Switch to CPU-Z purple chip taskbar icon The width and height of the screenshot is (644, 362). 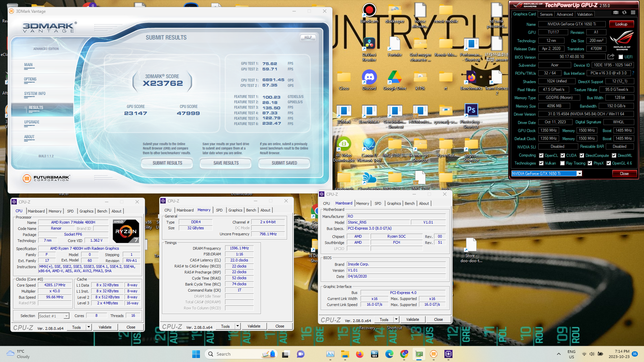click(x=448, y=354)
